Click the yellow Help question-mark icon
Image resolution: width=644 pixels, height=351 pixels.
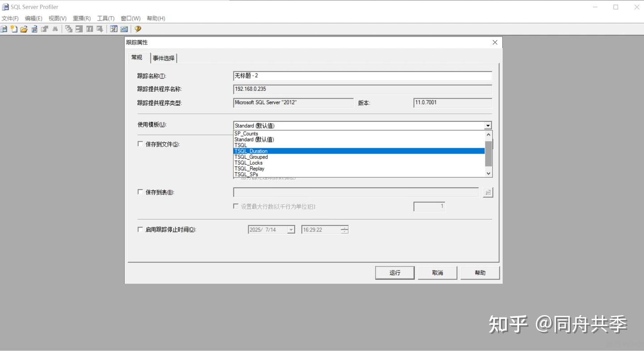(x=138, y=29)
